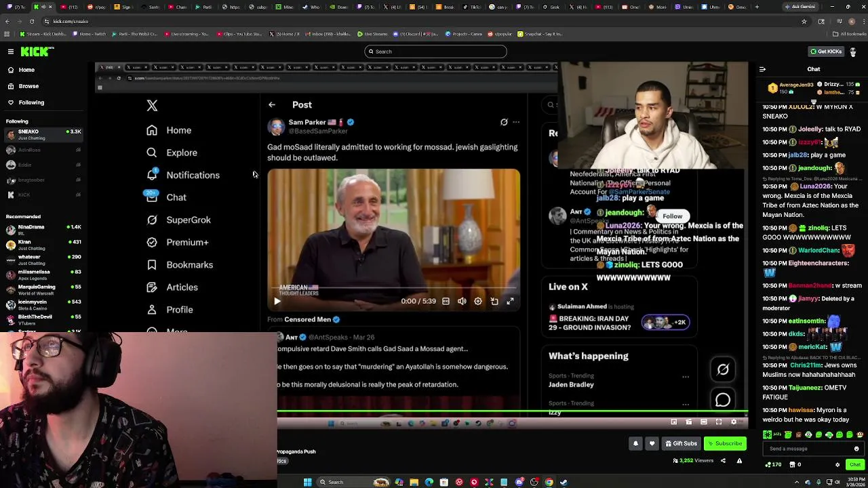Open X video settings gear
Viewport: 868px width, 488px height.
pos(478,301)
